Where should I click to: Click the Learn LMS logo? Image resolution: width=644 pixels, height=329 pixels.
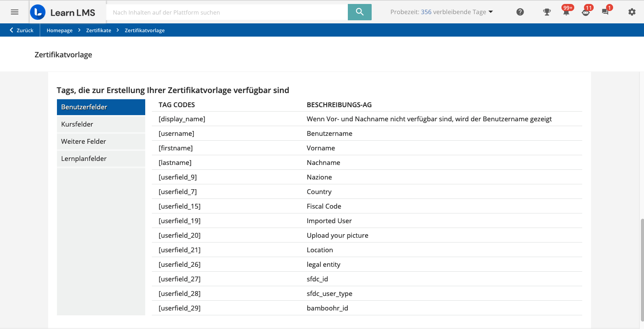point(63,12)
